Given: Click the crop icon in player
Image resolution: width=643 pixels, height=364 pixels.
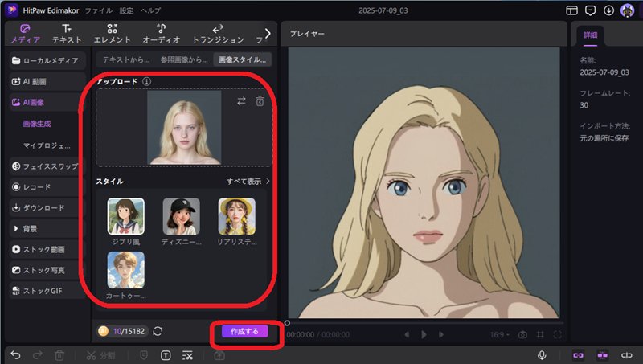Looking at the screenshot, I should pos(540,335).
